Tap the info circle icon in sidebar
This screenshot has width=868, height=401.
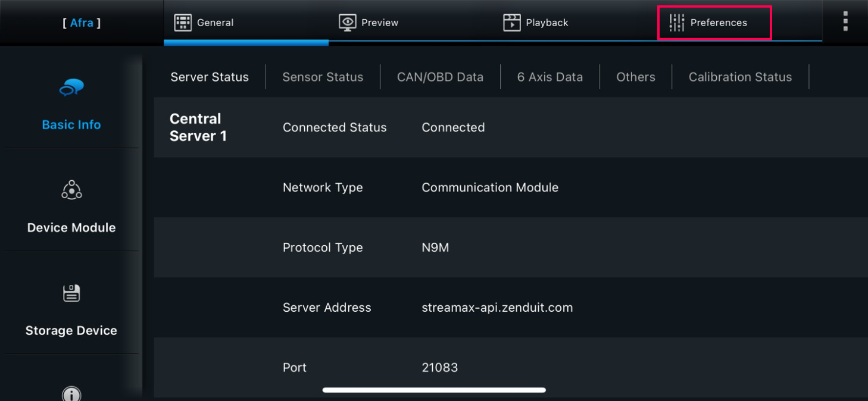coord(71,393)
